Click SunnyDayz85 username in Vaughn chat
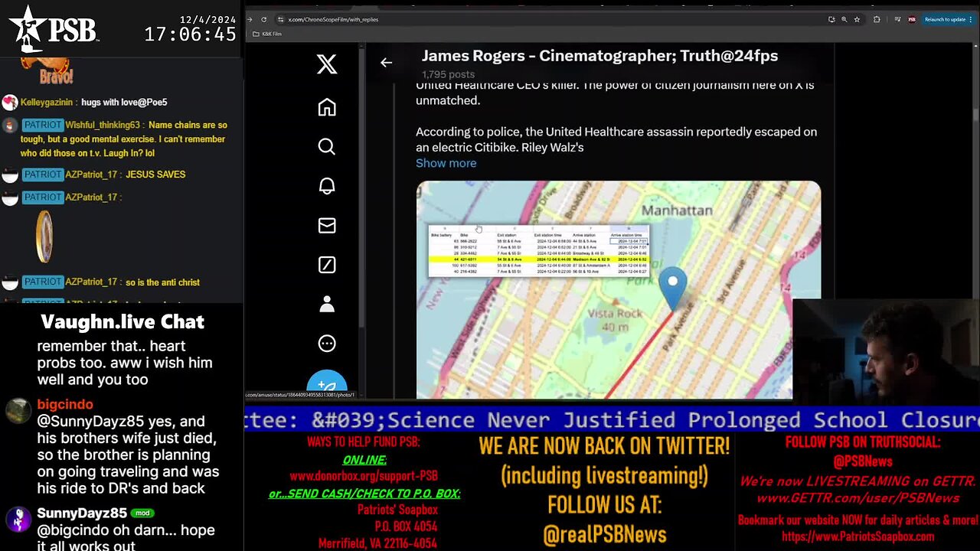The height and width of the screenshot is (551, 980). point(82,514)
